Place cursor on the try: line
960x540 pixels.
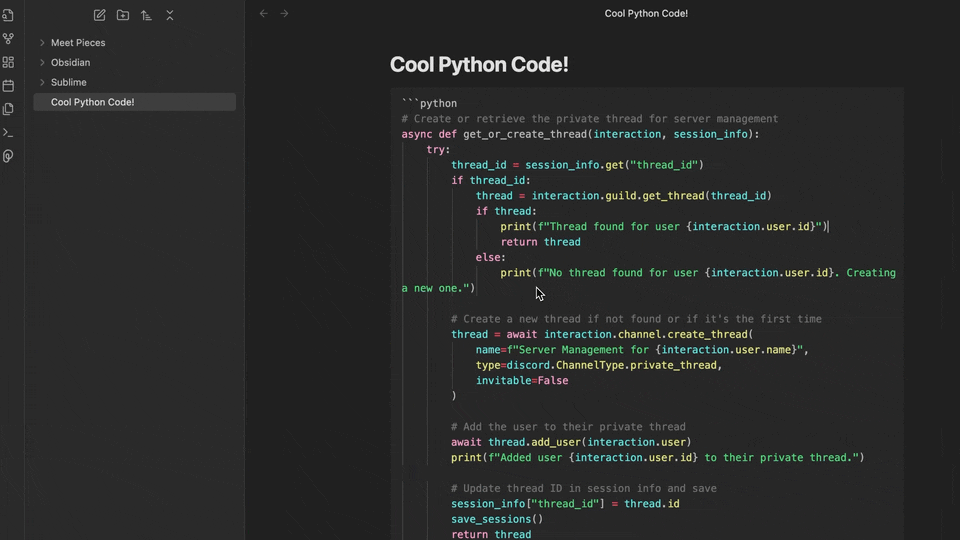coord(438,149)
